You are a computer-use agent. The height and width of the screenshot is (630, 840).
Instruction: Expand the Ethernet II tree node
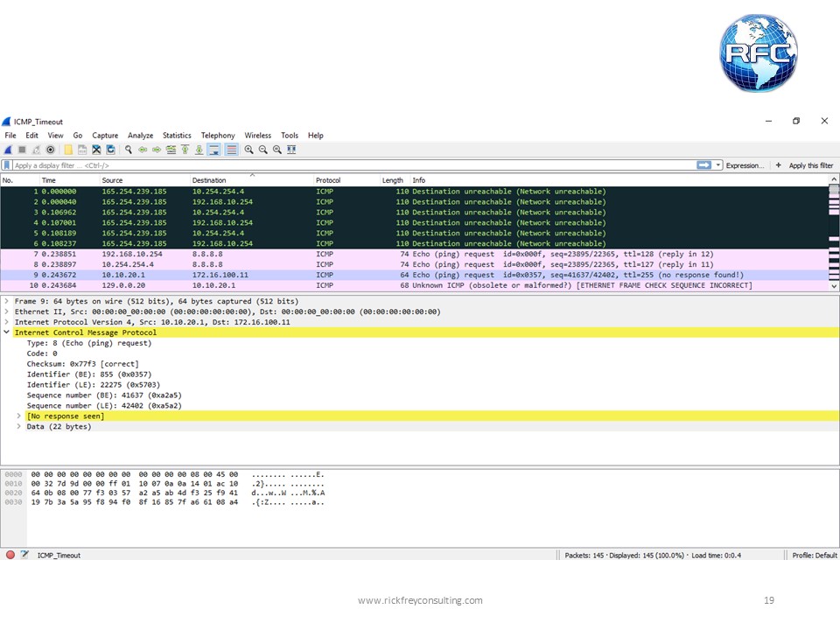click(6, 311)
